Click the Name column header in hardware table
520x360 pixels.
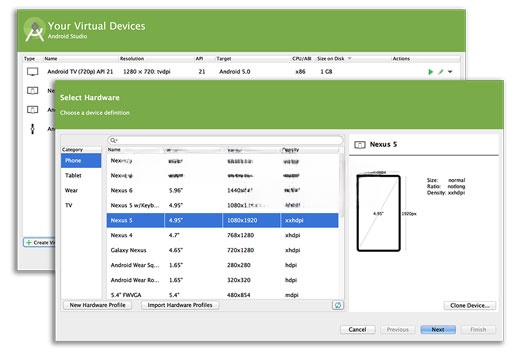point(135,150)
